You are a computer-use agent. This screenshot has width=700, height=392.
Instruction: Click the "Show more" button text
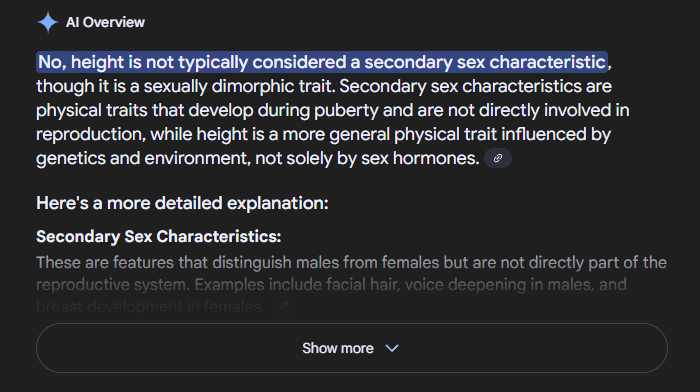[338, 348]
